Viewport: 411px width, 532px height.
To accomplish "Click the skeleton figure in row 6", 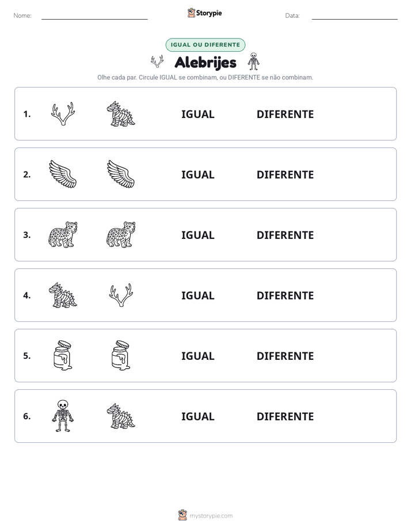I will click(63, 416).
